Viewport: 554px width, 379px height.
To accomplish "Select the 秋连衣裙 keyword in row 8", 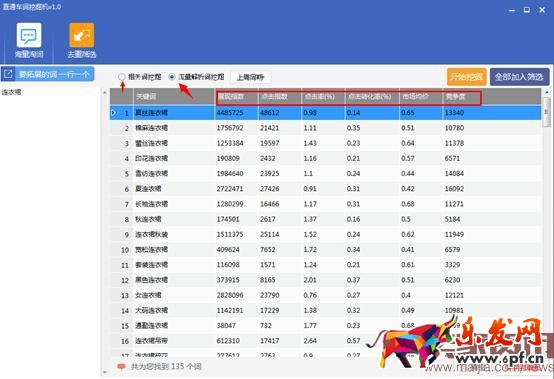I will [x=148, y=219].
